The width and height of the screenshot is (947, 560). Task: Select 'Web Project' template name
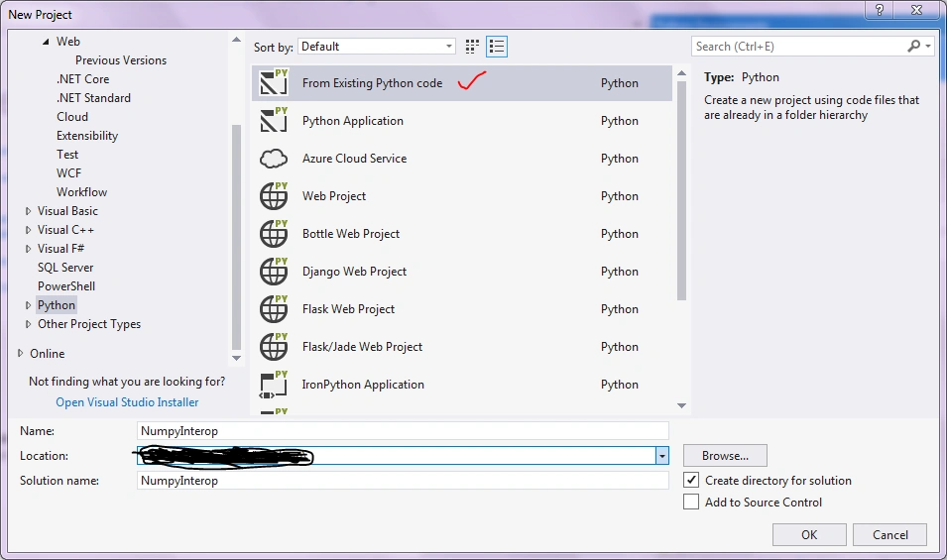tap(334, 196)
